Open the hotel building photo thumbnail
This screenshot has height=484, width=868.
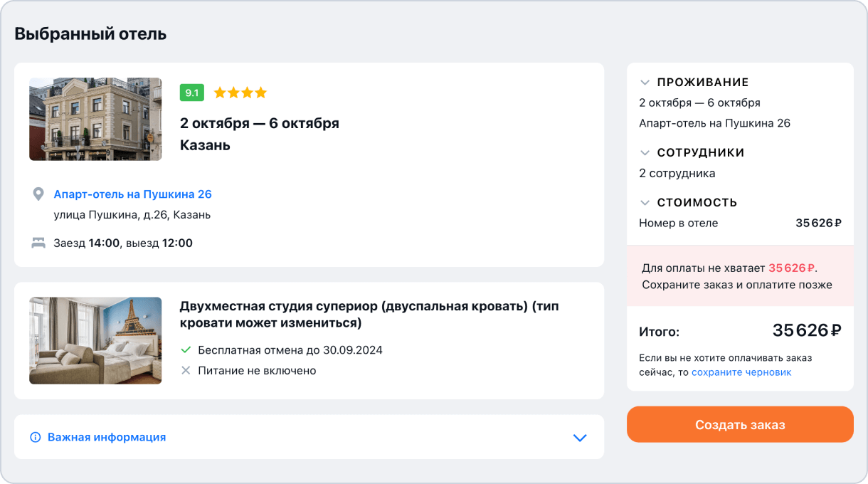[x=95, y=119]
